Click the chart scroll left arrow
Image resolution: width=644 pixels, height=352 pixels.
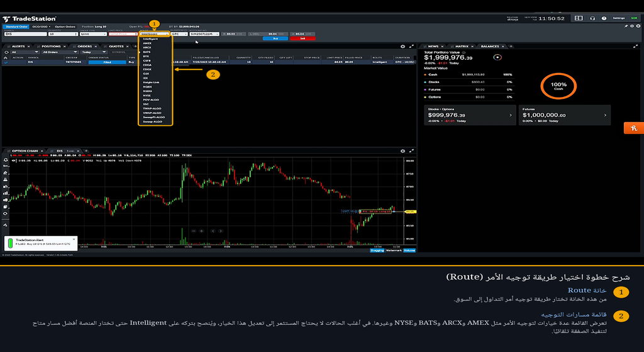[213, 231]
